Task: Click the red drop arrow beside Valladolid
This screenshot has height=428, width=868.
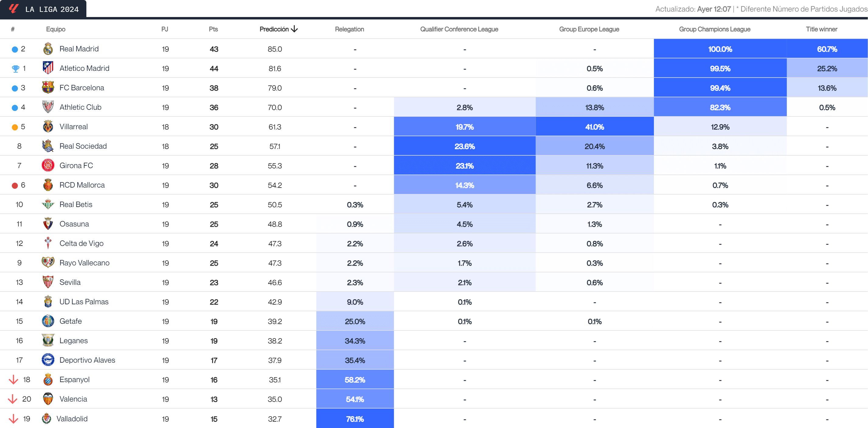Action: 14,419
